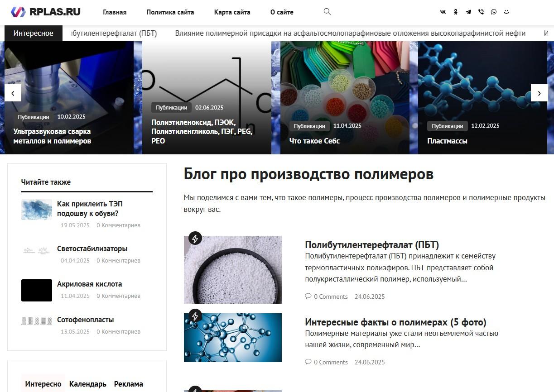Click thumbnail of ТЭП подошву article

37,210
